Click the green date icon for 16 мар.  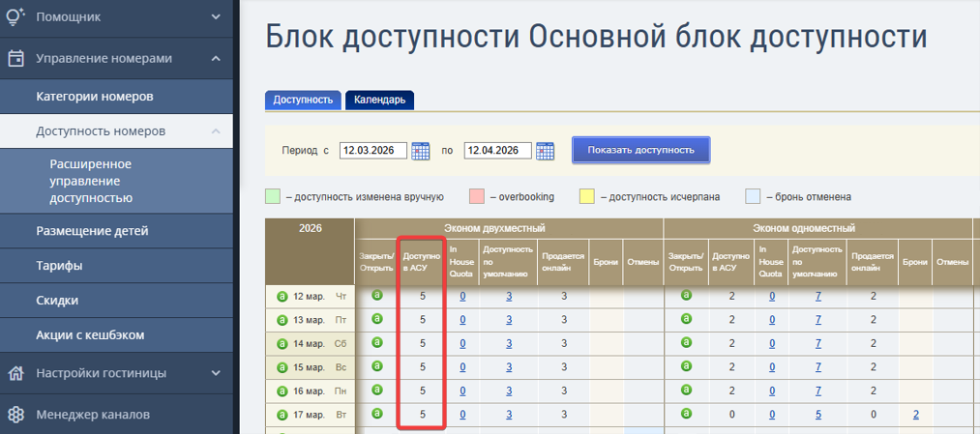(282, 391)
